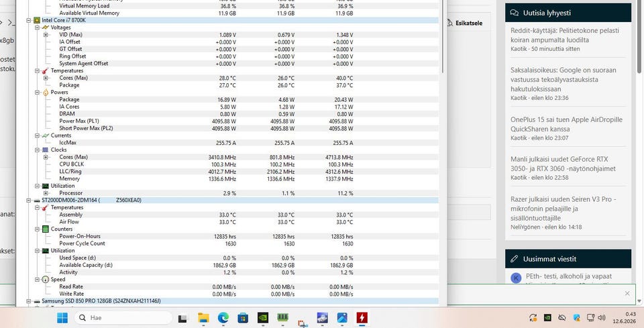Collapse the Currents group
The width and height of the screenshot is (644, 328).
click(37, 135)
